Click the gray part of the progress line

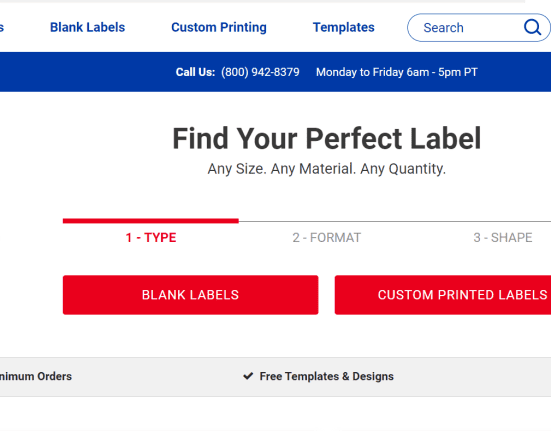(x=395, y=221)
